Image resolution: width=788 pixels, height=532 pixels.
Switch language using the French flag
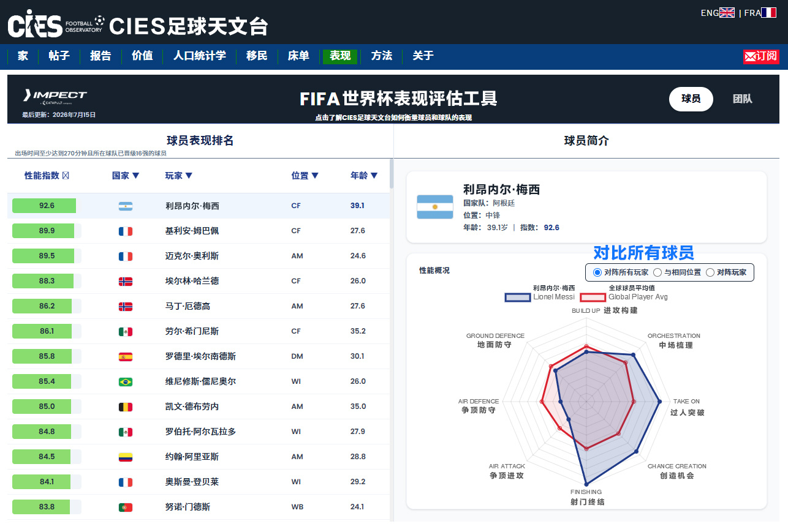tap(768, 12)
